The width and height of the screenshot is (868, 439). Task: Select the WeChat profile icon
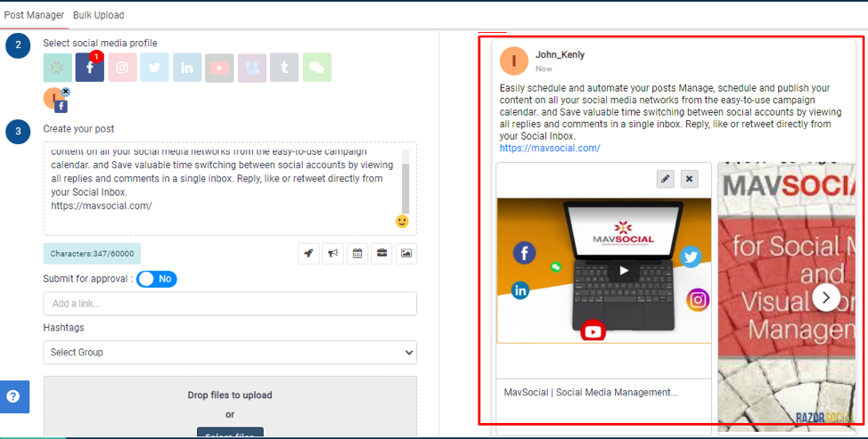click(316, 68)
